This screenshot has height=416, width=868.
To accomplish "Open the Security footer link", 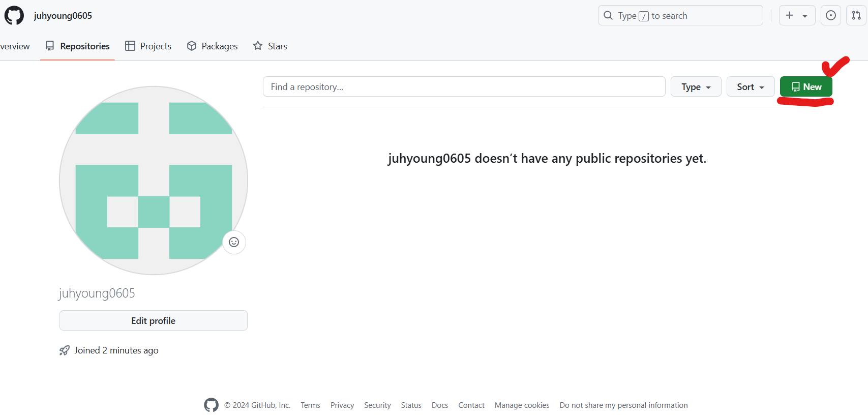I will [377, 405].
